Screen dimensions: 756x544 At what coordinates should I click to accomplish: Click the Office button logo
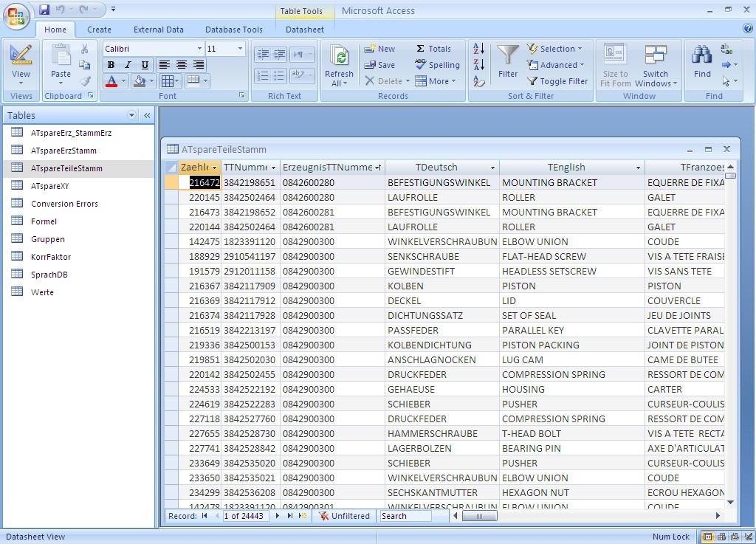[x=16, y=16]
